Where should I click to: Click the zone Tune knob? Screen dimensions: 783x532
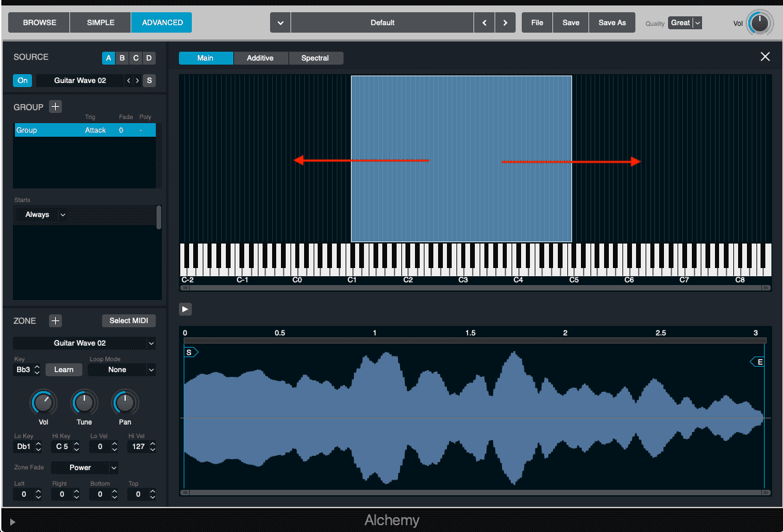(84, 403)
